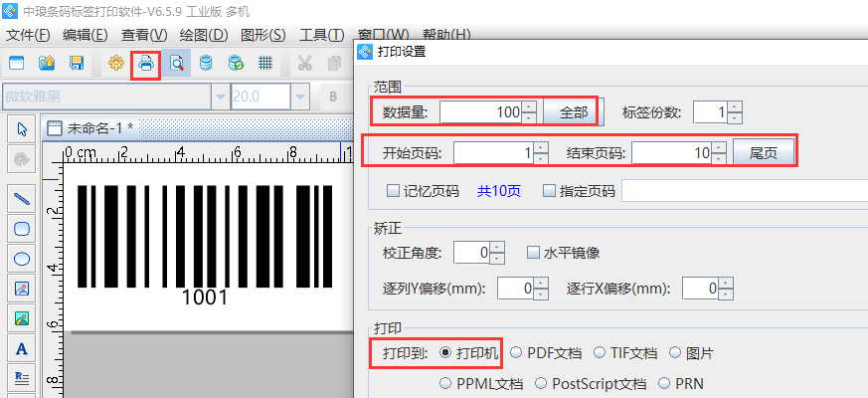Enable the 记忆页码 checkbox

tap(393, 191)
